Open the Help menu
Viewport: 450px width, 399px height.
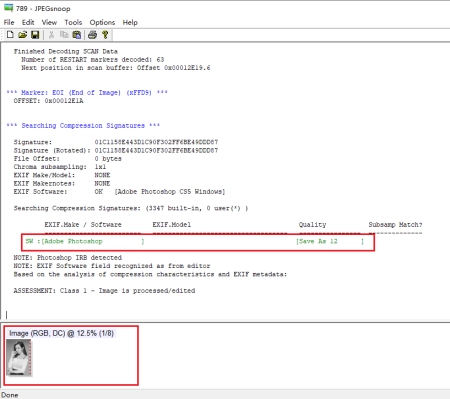(130, 22)
